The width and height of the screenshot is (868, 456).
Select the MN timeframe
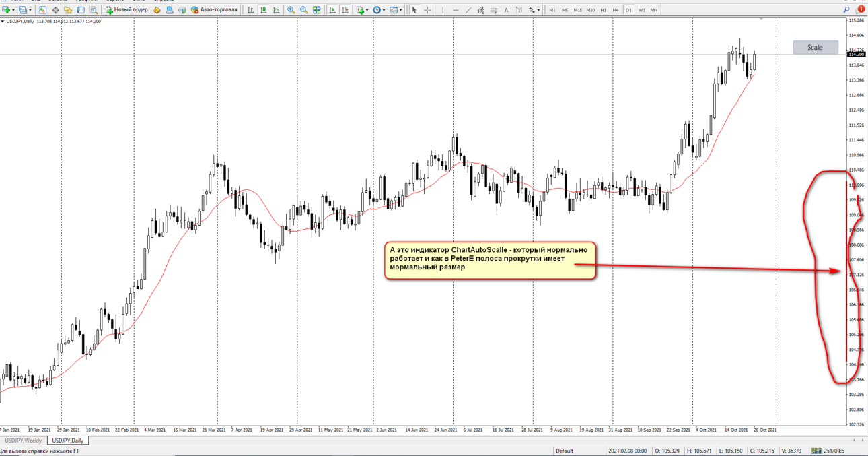click(654, 10)
